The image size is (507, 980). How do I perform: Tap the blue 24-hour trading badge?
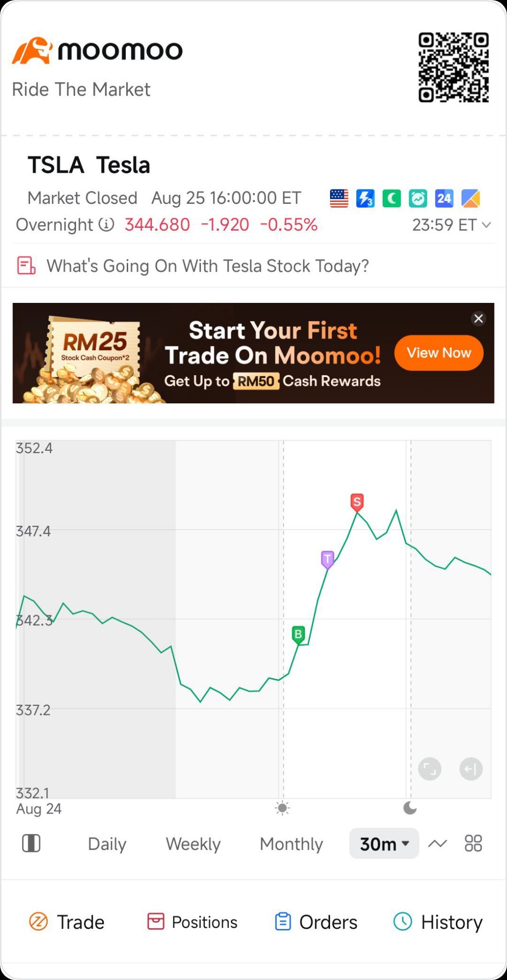[x=444, y=198]
